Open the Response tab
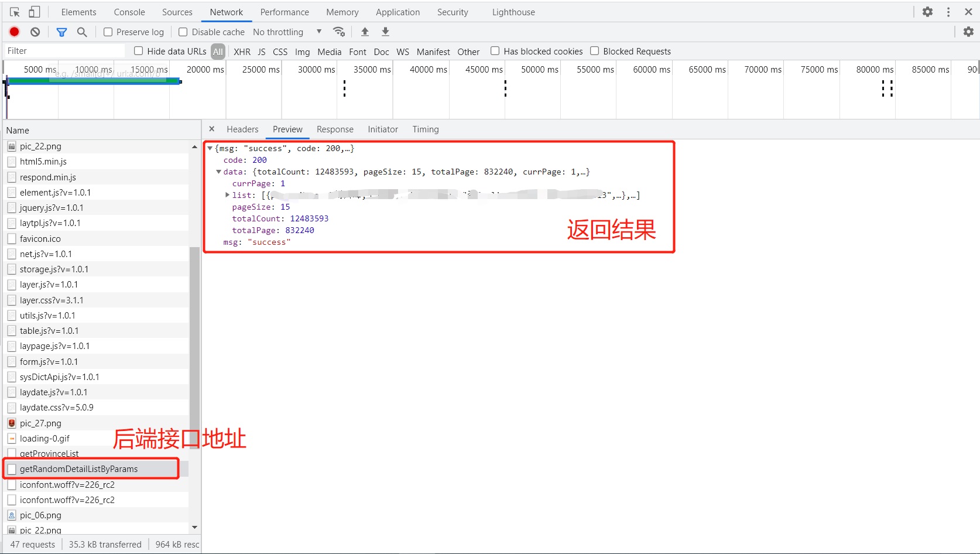 [335, 129]
